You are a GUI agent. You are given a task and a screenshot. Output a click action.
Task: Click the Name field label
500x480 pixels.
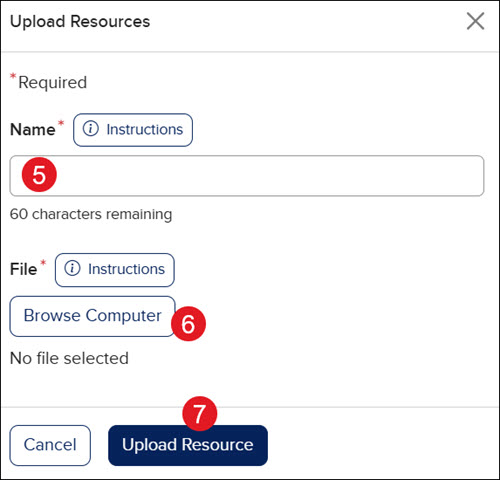[33, 129]
